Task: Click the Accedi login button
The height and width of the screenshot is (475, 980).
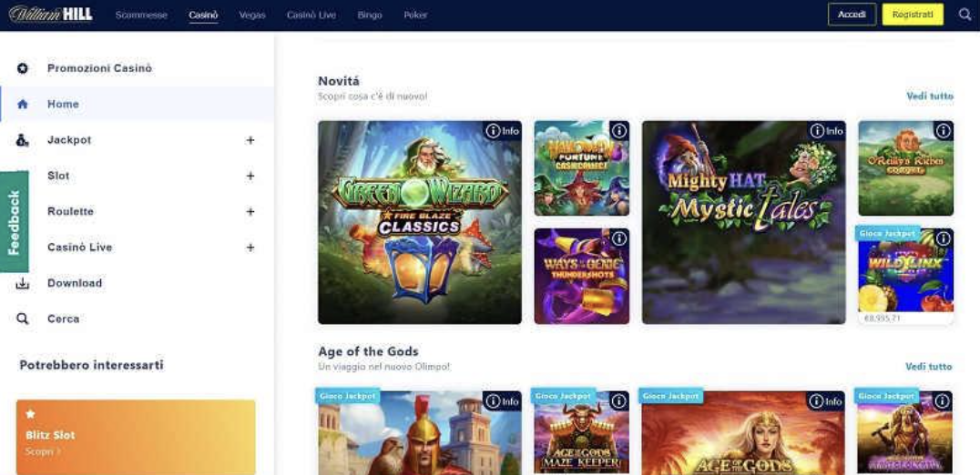Action: click(x=852, y=15)
